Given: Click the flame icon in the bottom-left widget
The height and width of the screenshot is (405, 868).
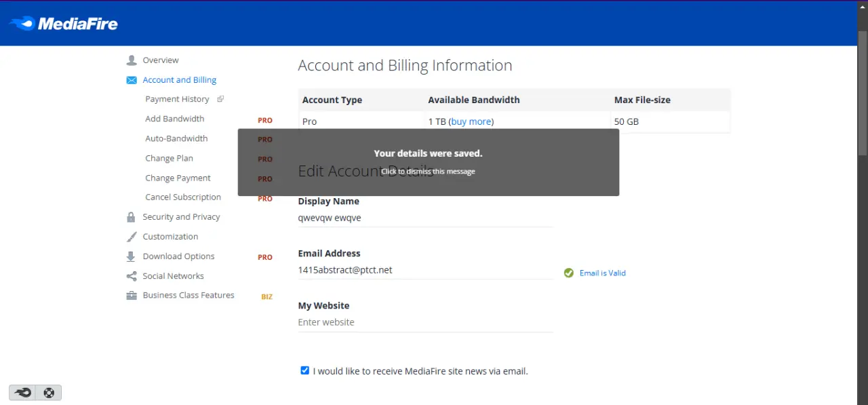Looking at the screenshot, I should point(23,392).
